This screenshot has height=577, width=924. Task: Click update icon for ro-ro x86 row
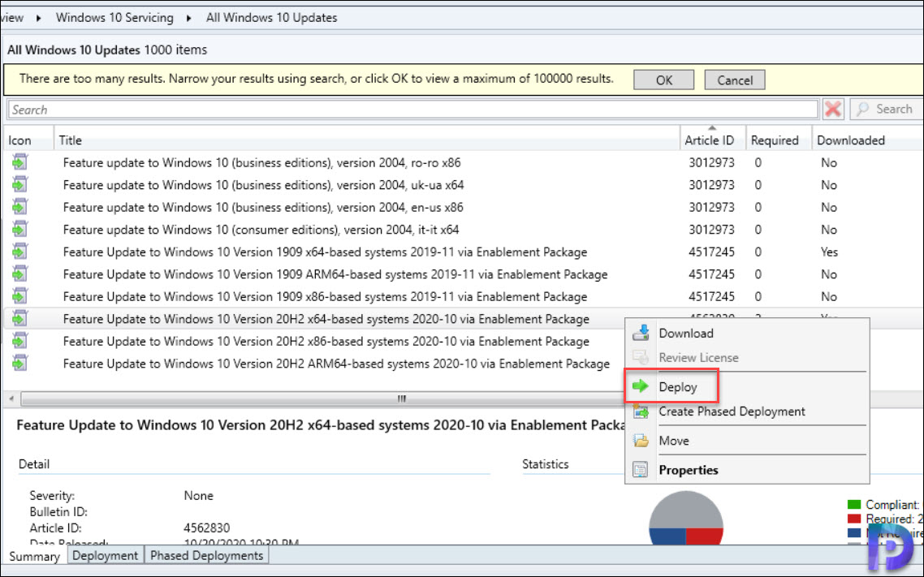[20, 162]
